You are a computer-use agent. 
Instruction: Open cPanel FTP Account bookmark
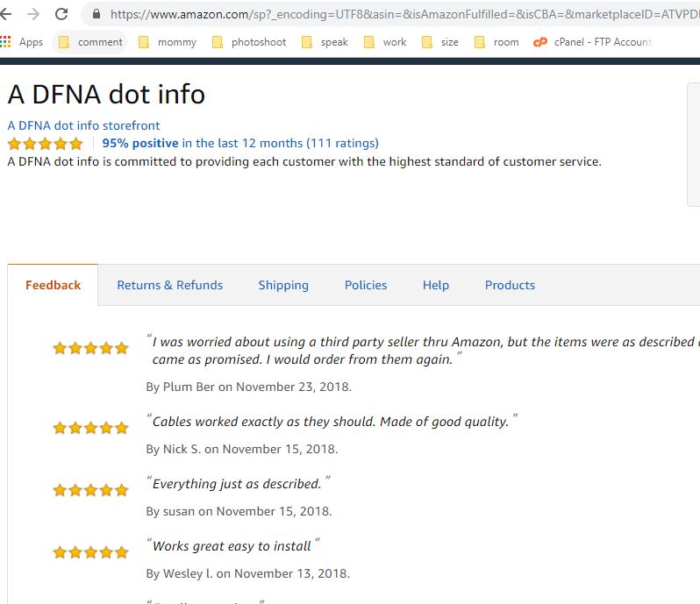point(593,42)
